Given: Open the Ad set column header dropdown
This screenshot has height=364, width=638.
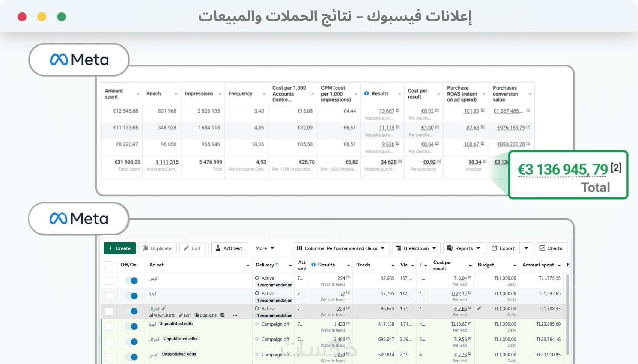Looking at the screenshot, I should [248, 265].
